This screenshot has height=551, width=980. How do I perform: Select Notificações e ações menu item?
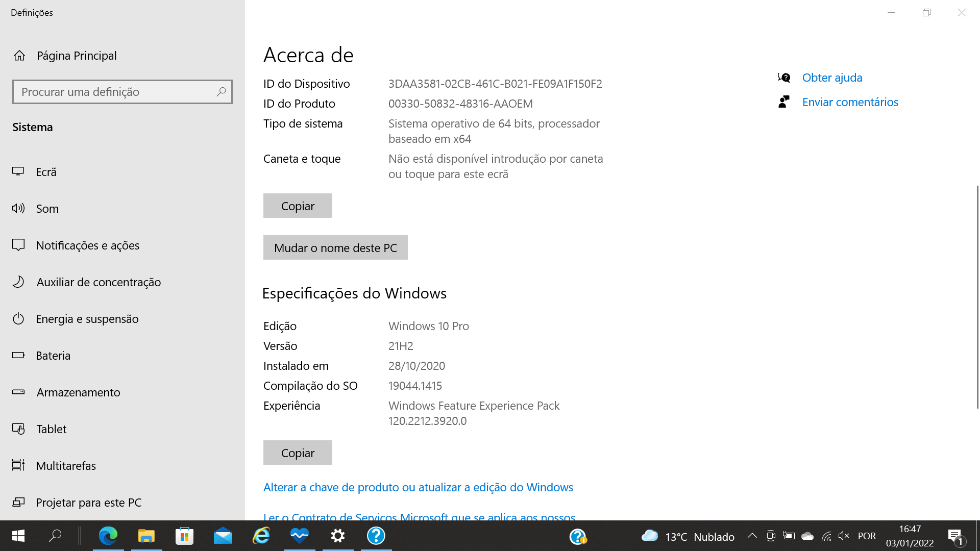pyautogui.click(x=87, y=245)
